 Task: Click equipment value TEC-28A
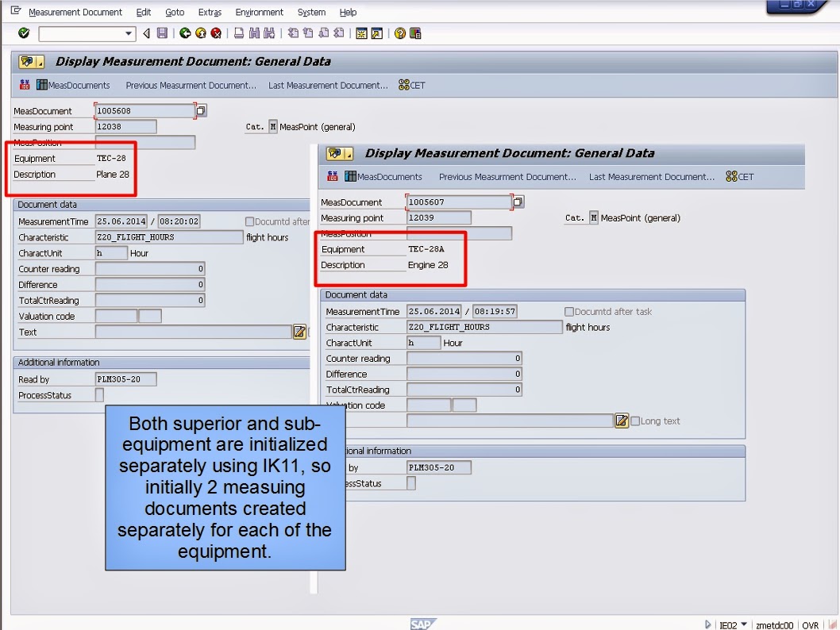coord(426,249)
